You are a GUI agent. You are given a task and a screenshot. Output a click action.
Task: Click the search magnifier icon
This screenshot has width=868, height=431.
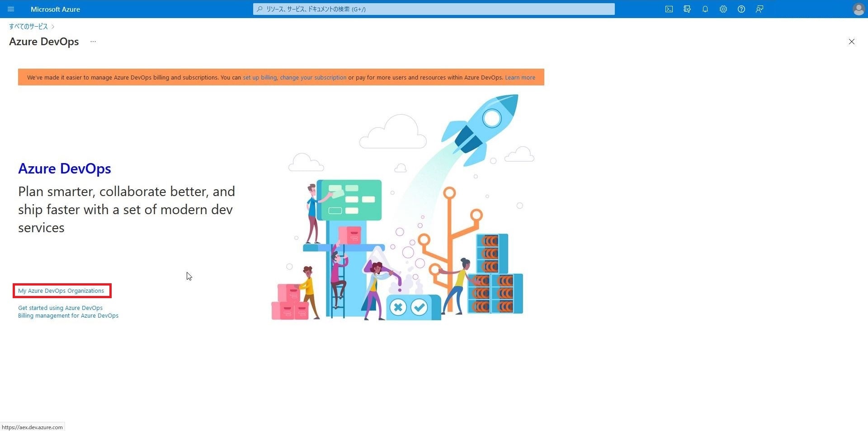259,9
